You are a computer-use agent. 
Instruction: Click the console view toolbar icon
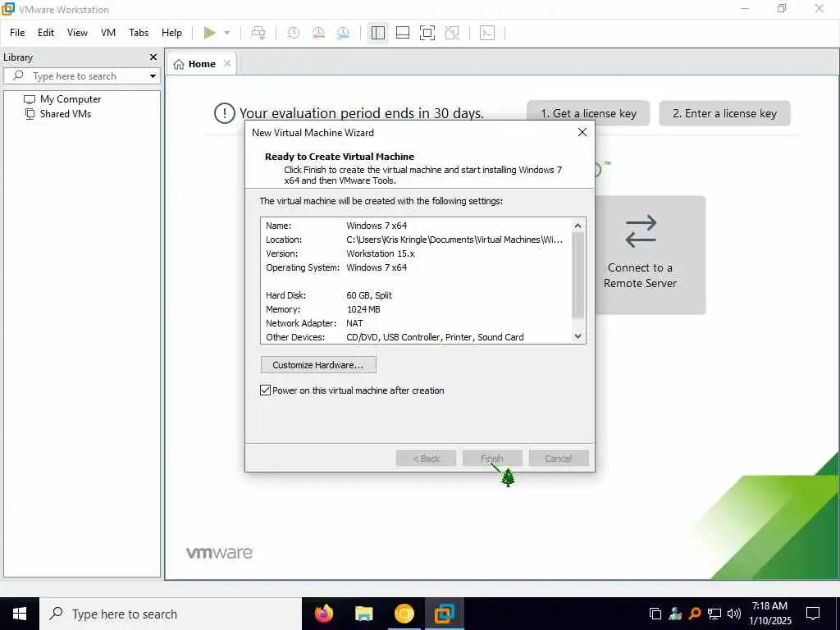487,33
